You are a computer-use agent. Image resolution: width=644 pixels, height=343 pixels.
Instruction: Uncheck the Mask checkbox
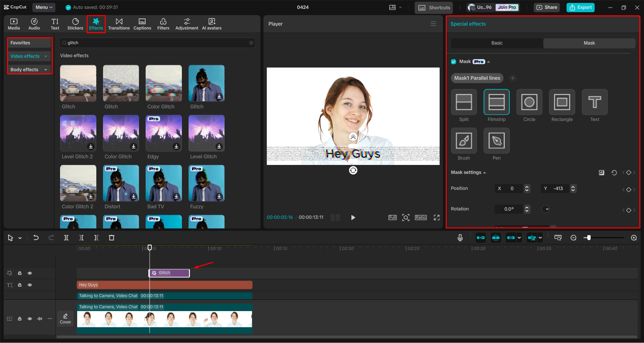coord(454,62)
